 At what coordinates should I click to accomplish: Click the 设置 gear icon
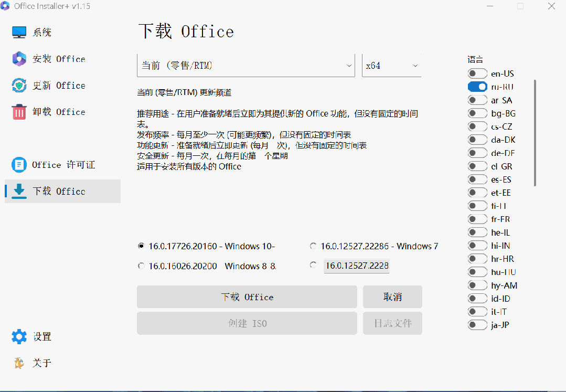pos(19,336)
